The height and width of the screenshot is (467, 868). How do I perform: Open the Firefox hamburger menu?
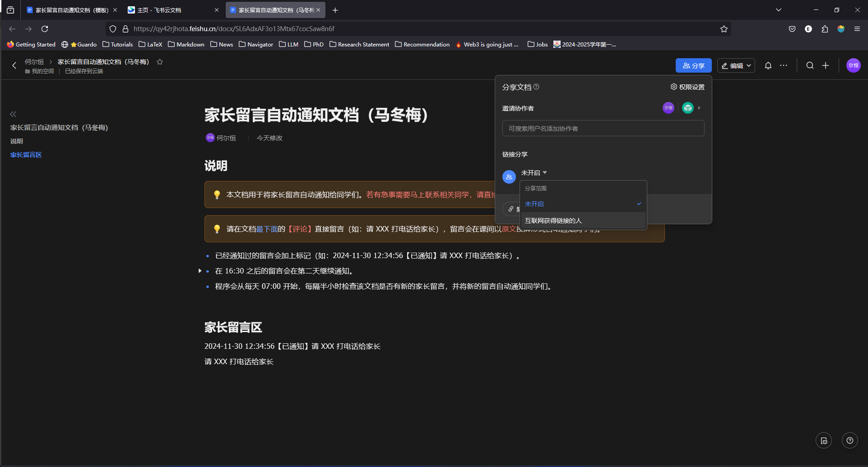click(x=857, y=29)
